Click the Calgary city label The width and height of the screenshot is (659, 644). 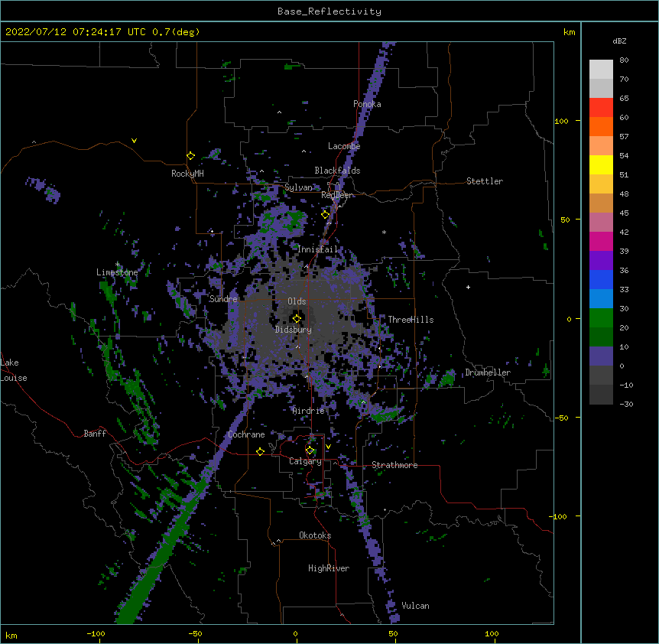(306, 461)
